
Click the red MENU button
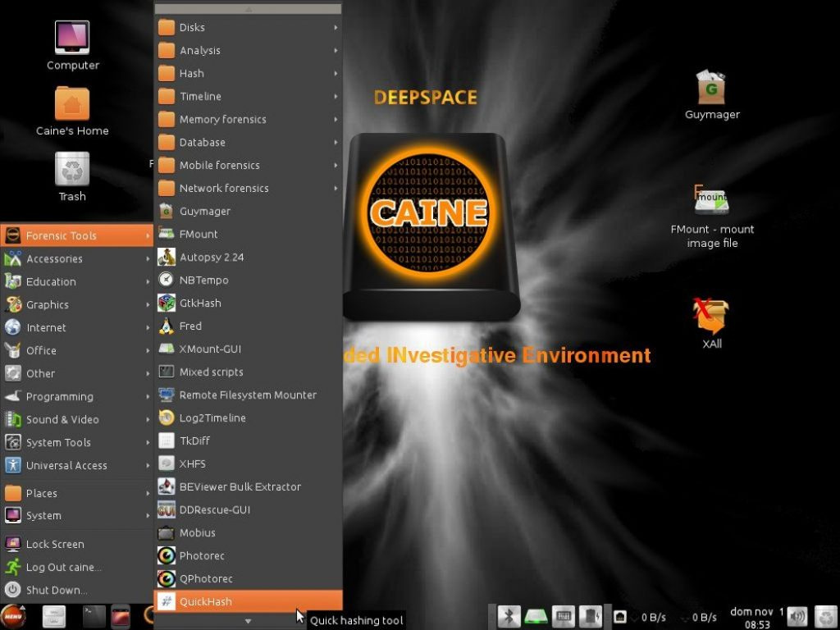(x=13, y=616)
